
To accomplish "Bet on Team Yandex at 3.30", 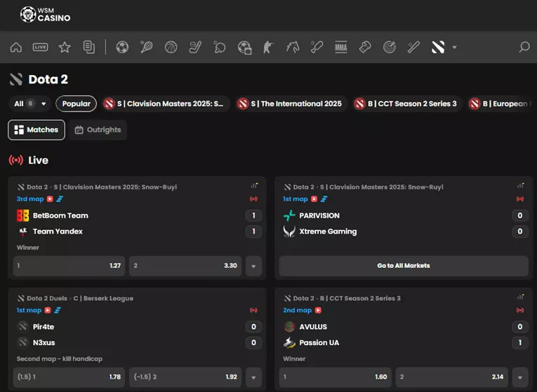I will 185,266.
